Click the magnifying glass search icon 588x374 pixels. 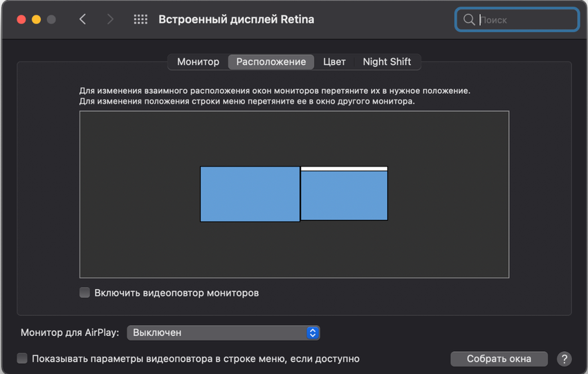point(469,19)
